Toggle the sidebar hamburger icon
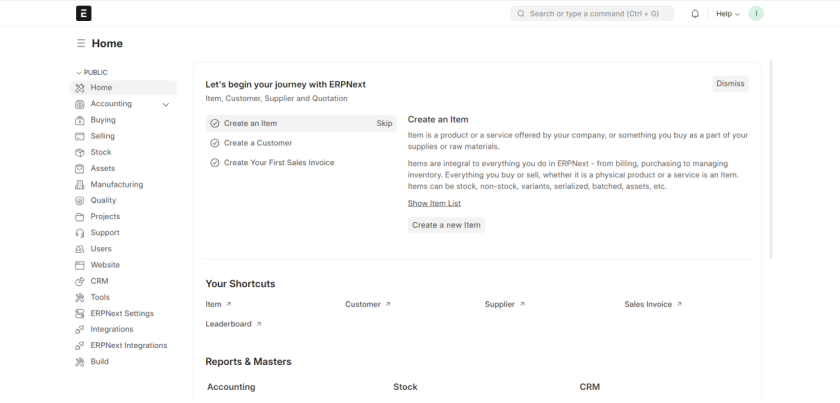Screen dimensions: 840x403 pos(81,44)
